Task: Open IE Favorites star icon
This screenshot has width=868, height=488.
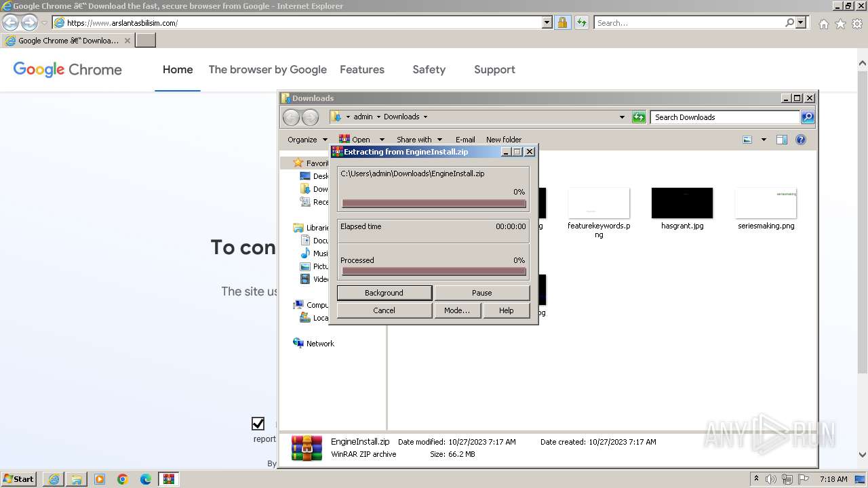Action: (840, 24)
